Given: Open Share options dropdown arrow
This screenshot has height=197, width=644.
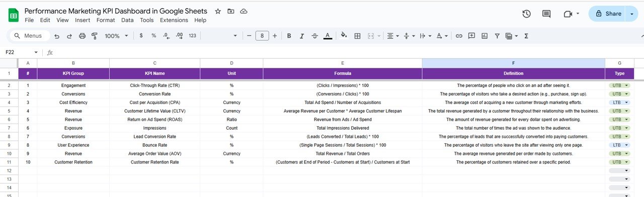Looking at the screenshot, I should 631,14.
